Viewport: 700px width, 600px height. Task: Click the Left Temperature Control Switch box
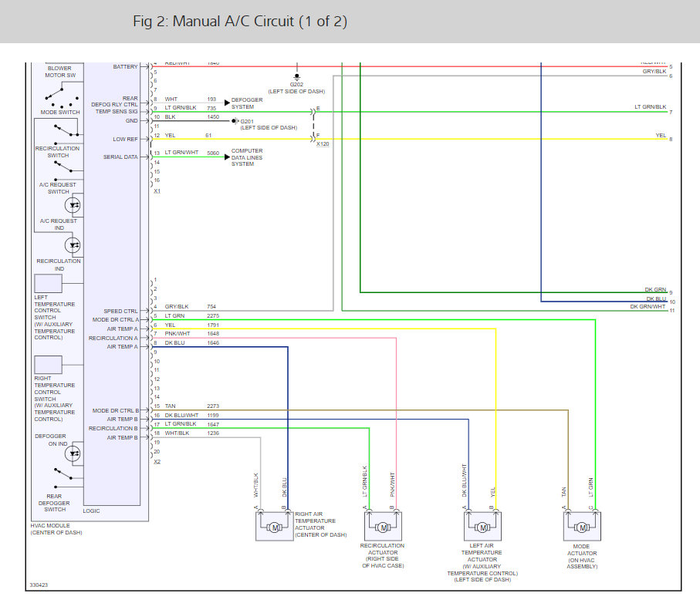48,283
